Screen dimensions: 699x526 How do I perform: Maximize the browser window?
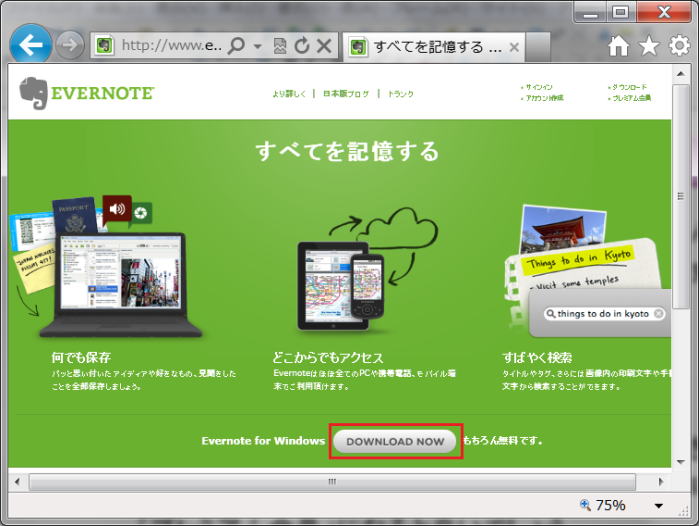click(621, 12)
